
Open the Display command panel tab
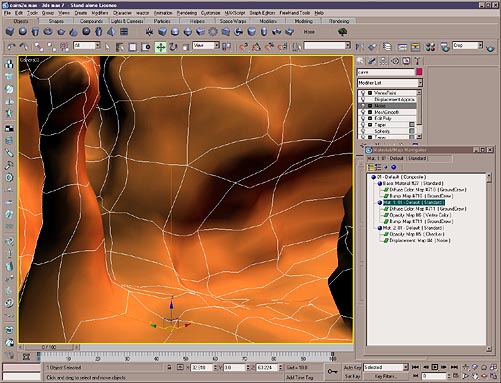coord(406,61)
